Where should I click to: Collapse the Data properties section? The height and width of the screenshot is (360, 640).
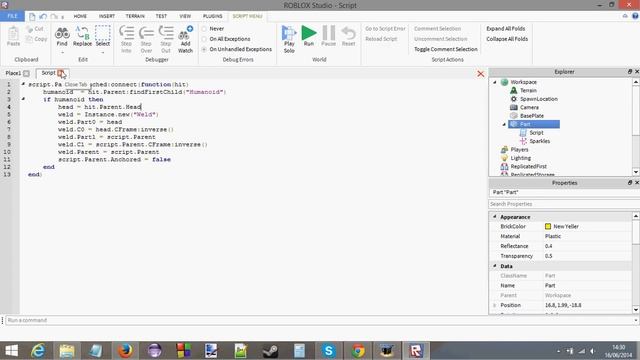pyautogui.click(x=495, y=266)
